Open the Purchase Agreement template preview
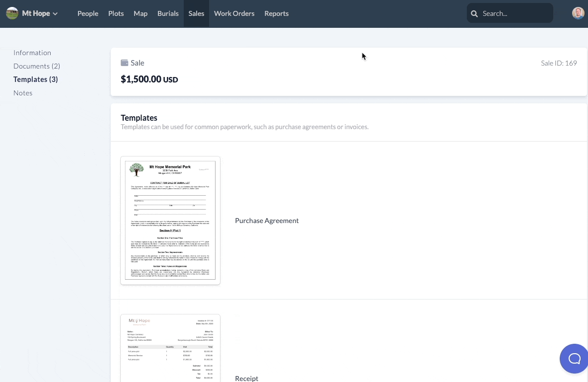This screenshot has height=382, width=588. (170, 220)
